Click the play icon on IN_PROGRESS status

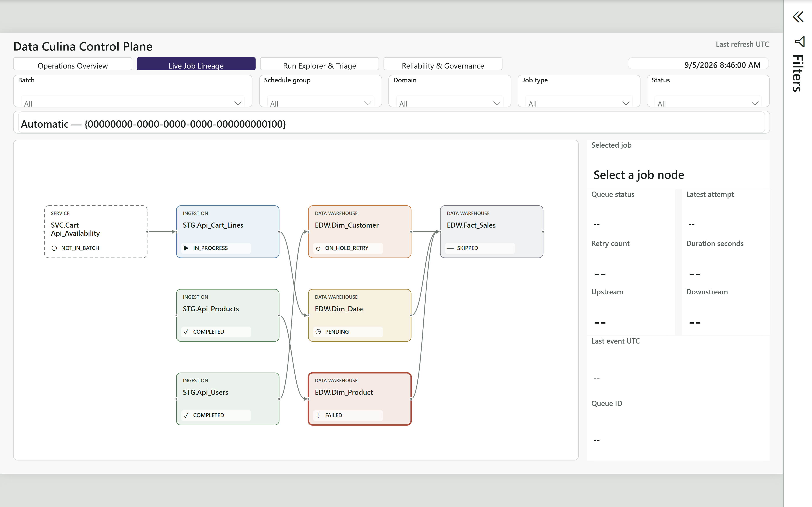[186, 248]
